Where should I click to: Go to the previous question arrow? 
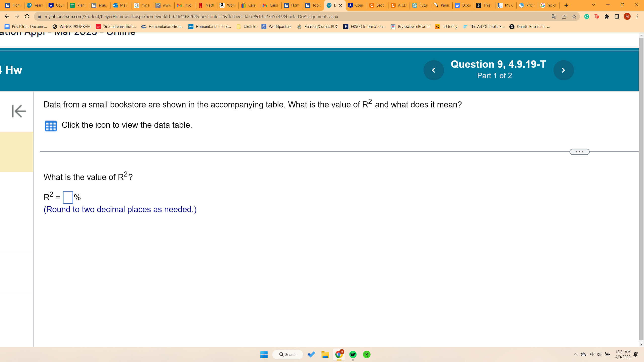coord(433,70)
